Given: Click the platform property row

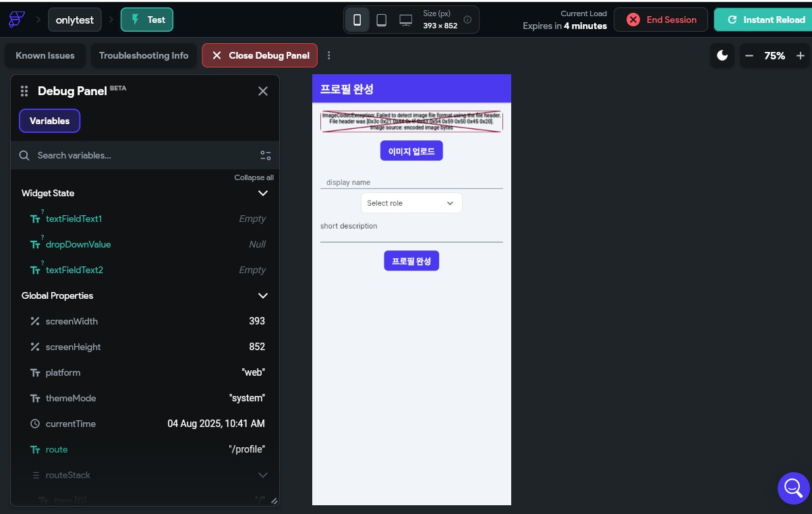Looking at the screenshot, I should coord(145,372).
